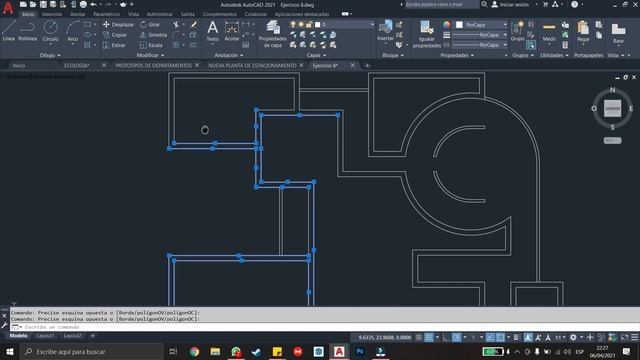Click the workspace gear icon in status bar

click(573, 337)
